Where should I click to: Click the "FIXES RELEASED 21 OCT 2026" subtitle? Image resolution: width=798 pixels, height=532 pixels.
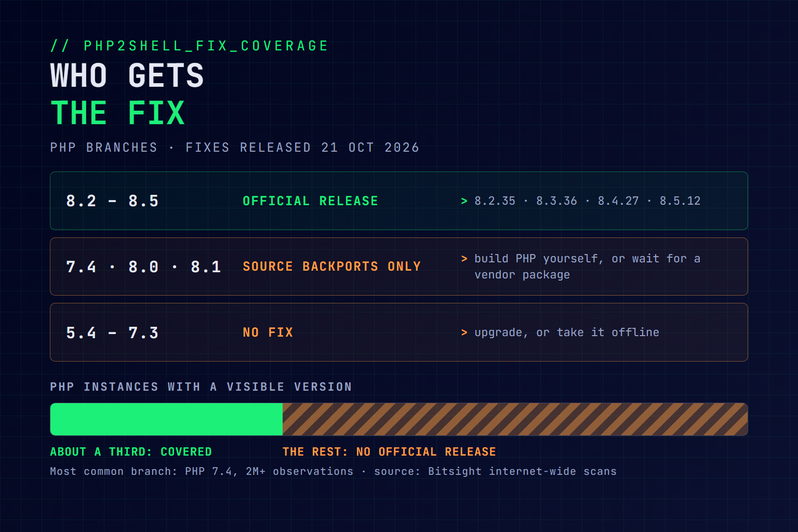click(302, 148)
